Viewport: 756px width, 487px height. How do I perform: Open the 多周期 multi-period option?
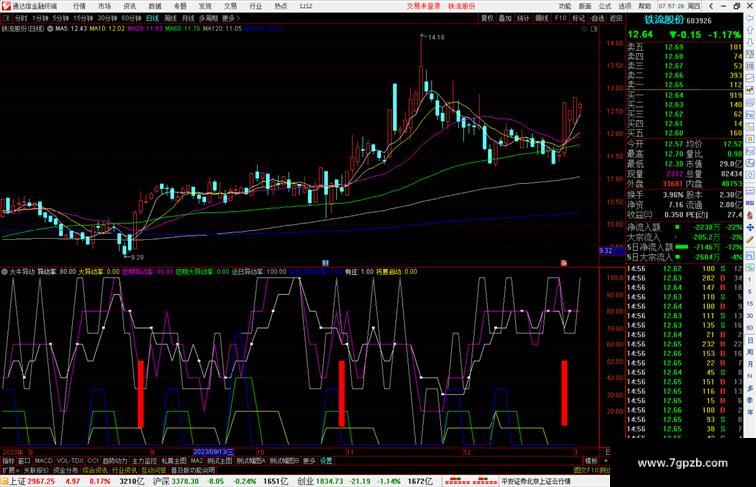pos(208,18)
